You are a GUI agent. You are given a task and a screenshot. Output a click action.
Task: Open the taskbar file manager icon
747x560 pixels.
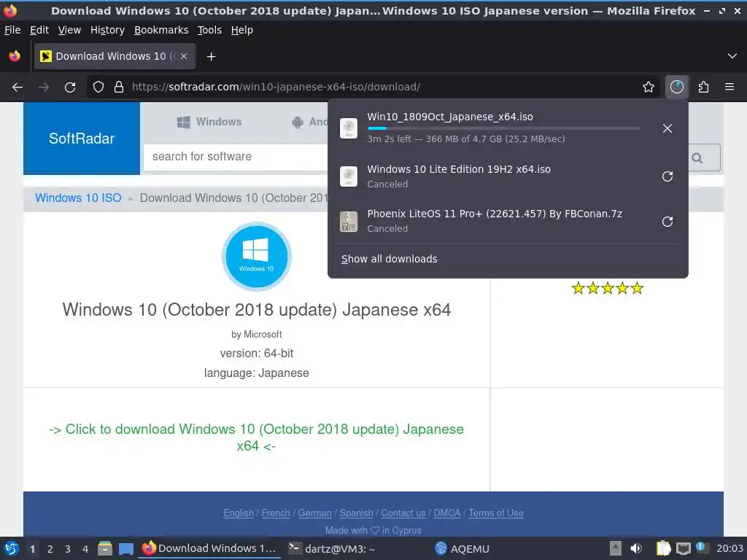[x=105, y=549]
